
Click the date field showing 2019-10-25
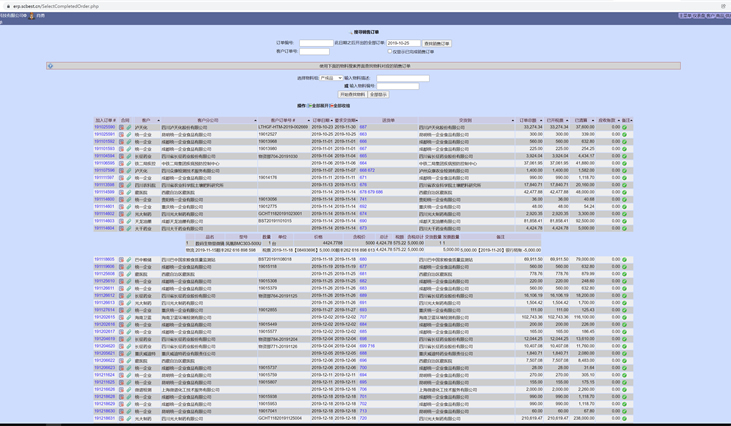point(402,43)
